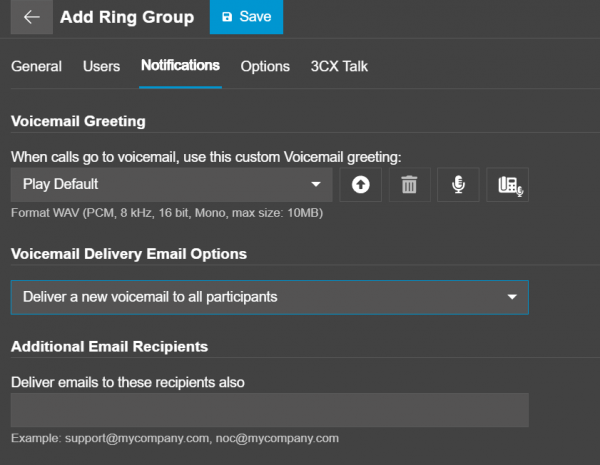Click the Save button
This screenshot has height=465, width=600.
pos(246,17)
